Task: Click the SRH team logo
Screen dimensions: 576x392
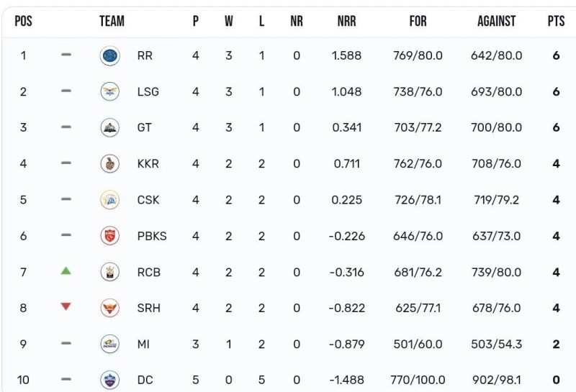Action: 109,307
